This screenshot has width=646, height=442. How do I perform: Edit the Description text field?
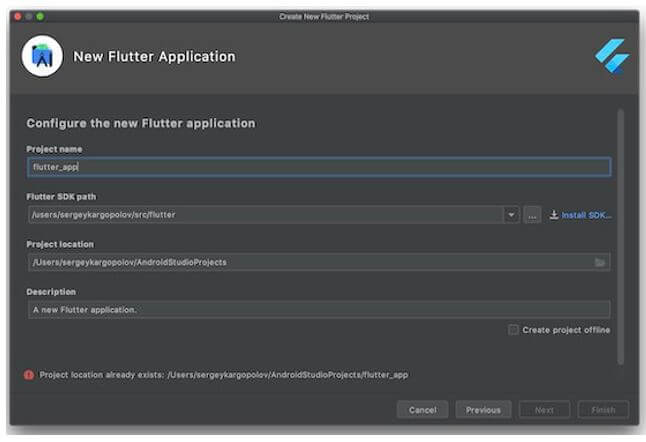point(318,310)
